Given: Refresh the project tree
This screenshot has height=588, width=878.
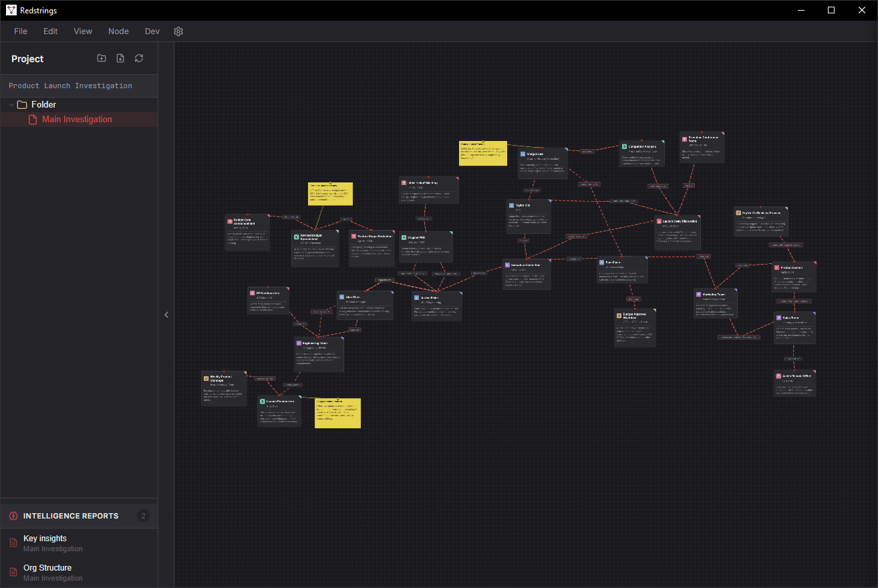Looking at the screenshot, I should tap(139, 58).
